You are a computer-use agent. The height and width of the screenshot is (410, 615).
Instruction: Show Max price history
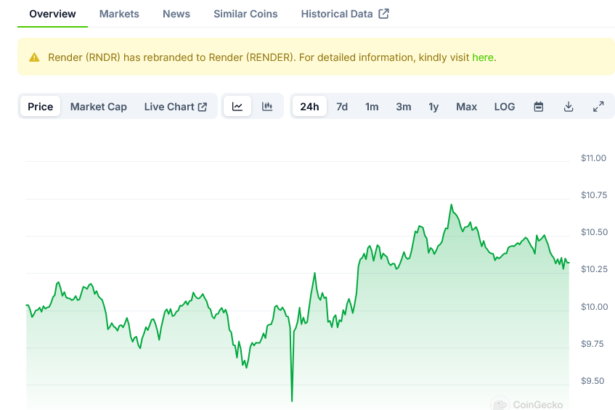(x=466, y=107)
